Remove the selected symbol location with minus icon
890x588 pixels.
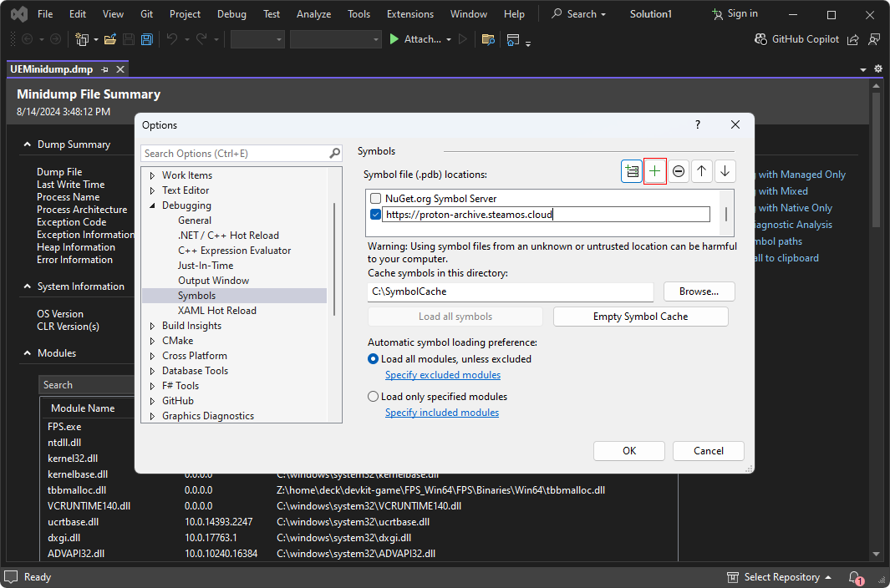click(679, 171)
